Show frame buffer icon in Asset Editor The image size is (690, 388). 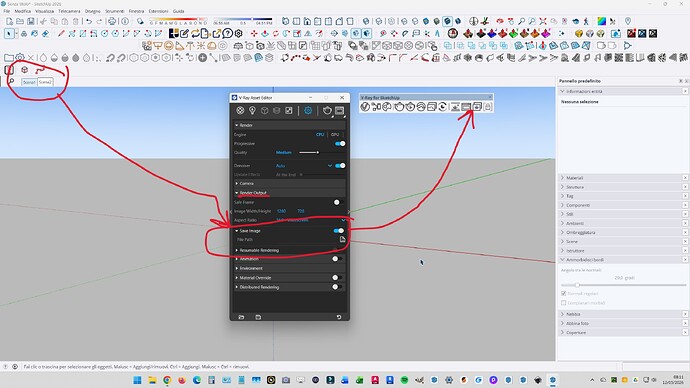coord(339,110)
